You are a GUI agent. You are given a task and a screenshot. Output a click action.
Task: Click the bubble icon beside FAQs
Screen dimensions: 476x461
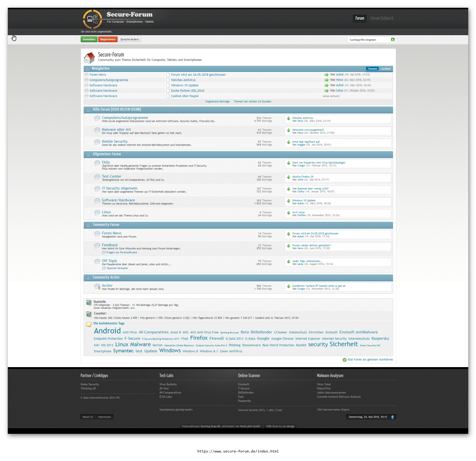pos(97,163)
